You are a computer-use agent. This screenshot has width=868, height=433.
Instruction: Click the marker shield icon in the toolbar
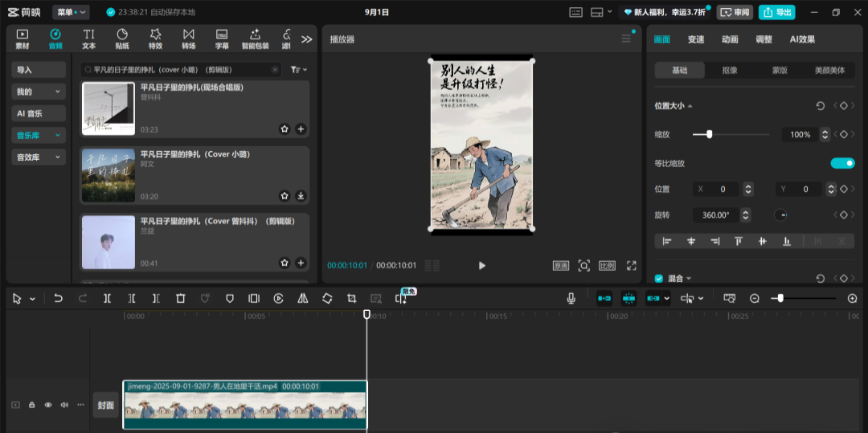point(230,299)
